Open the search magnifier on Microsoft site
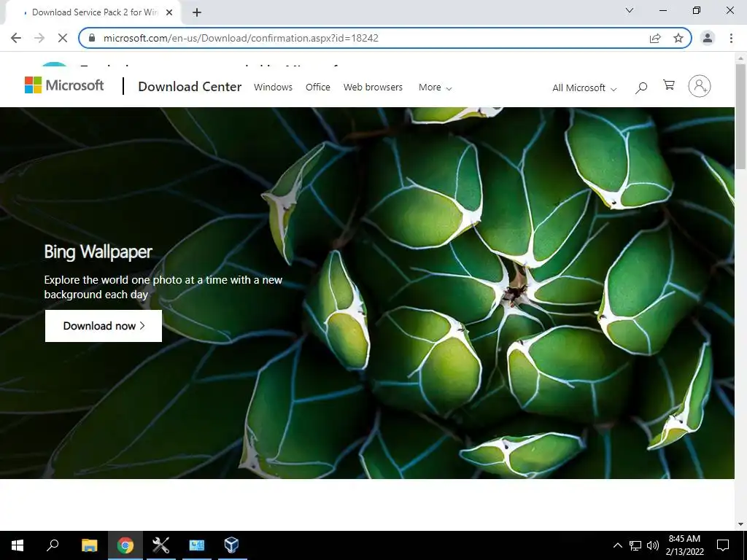Image resolution: width=747 pixels, height=560 pixels. pos(641,87)
